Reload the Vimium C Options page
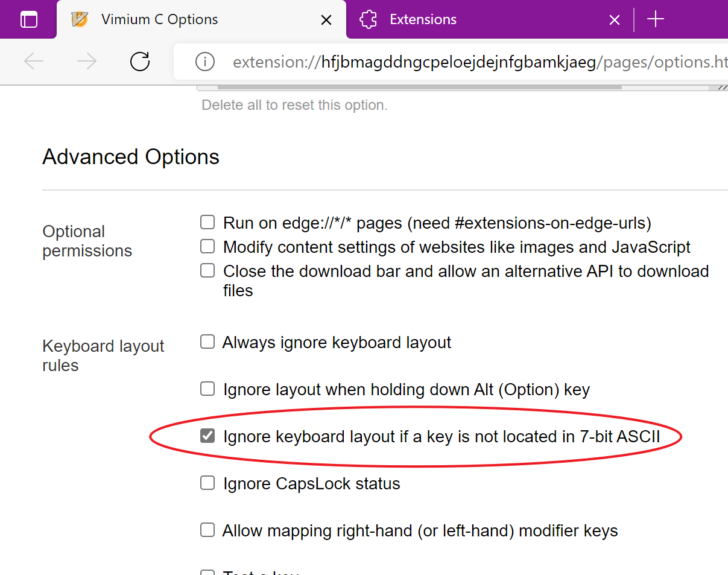 point(140,61)
